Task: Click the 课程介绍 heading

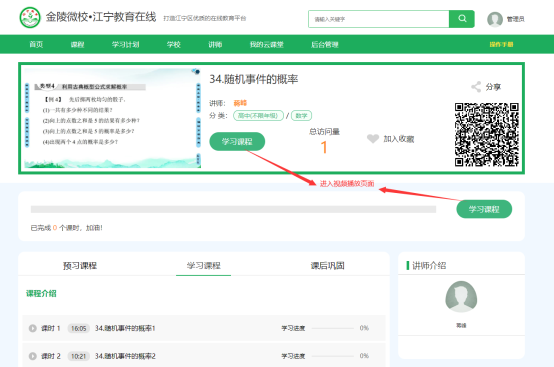Action: tap(41, 294)
